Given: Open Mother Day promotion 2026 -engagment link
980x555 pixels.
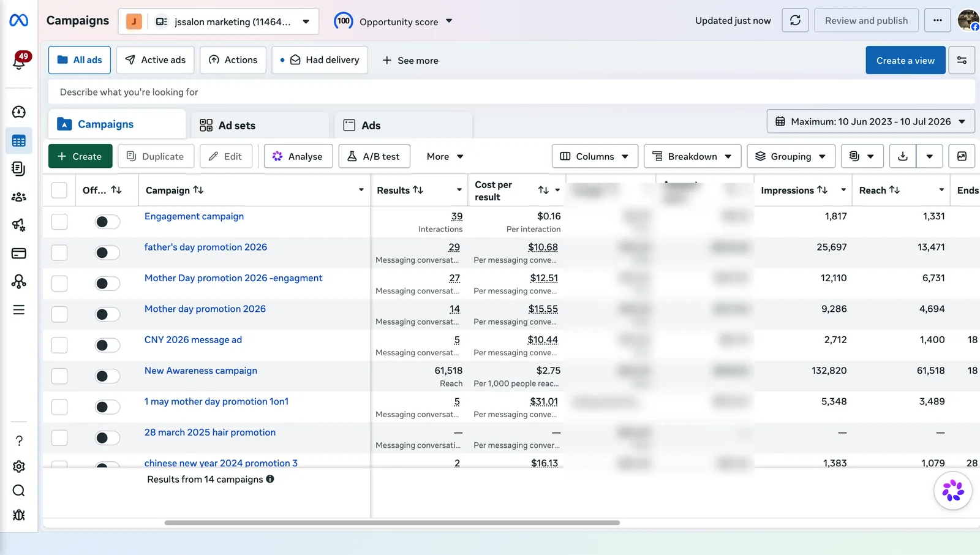Looking at the screenshot, I should (x=233, y=278).
